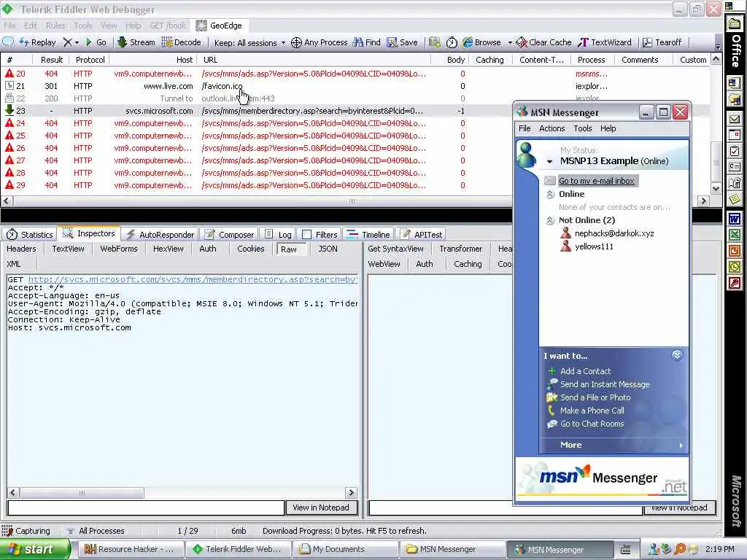The image size is (747, 560).
Task: Open the Browse dropdown arrow
Action: (509, 43)
